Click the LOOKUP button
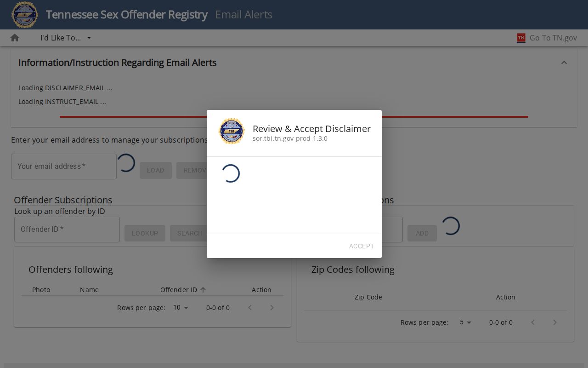Viewport: 588px width, 368px height. [x=145, y=233]
